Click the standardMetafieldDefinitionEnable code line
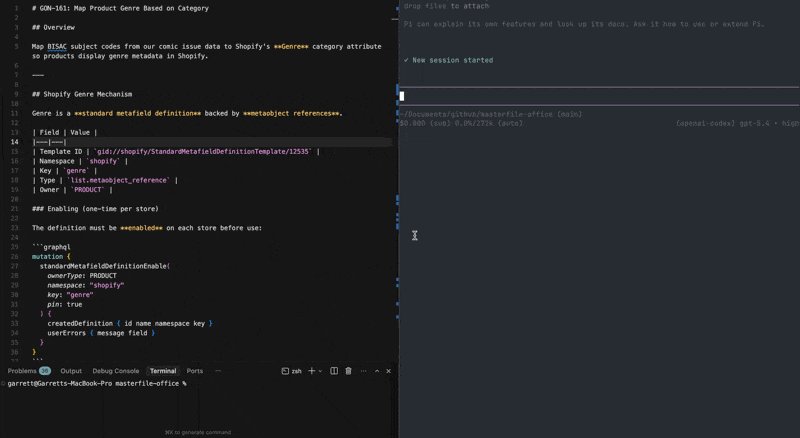The width and height of the screenshot is (800, 438). pyautogui.click(x=105, y=266)
